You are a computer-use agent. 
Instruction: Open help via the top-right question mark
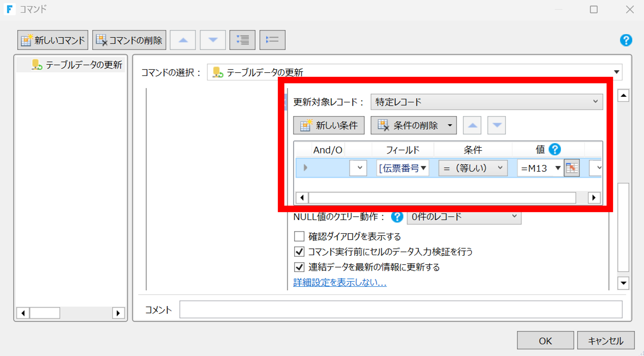626,40
